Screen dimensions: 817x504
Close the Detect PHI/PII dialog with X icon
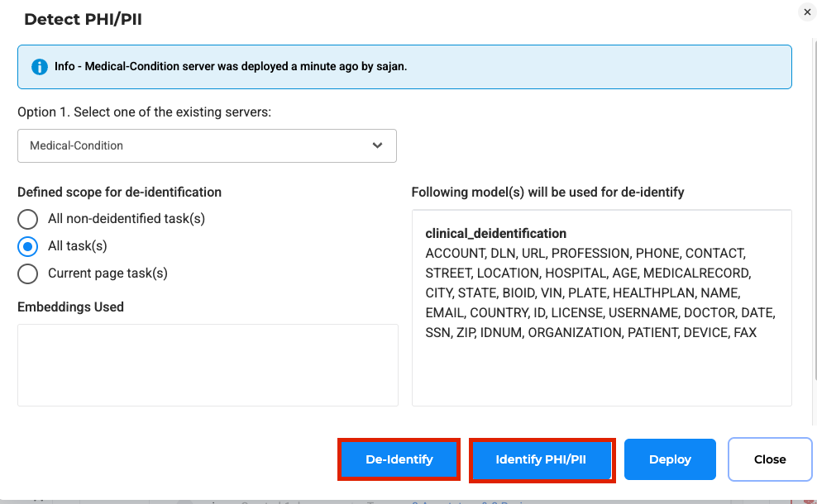click(807, 12)
